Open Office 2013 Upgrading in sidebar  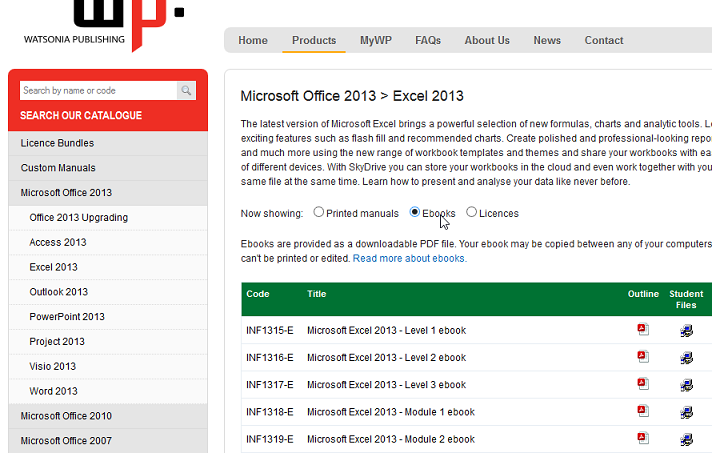click(108, 217)
